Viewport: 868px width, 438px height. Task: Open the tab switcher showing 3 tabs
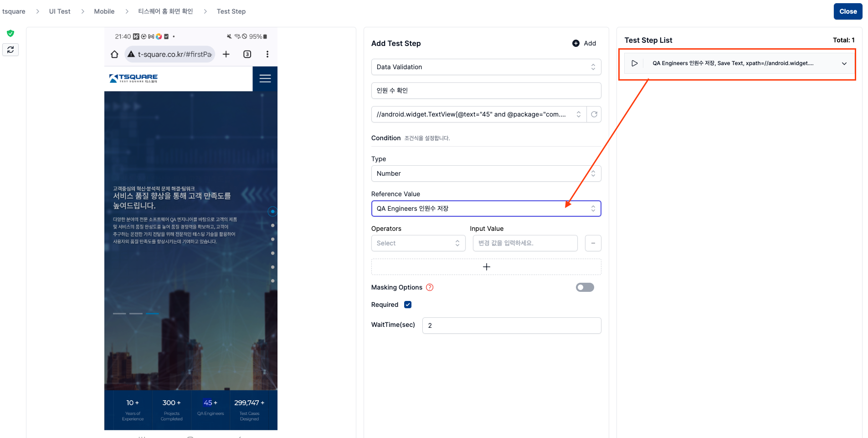(247, 54)
